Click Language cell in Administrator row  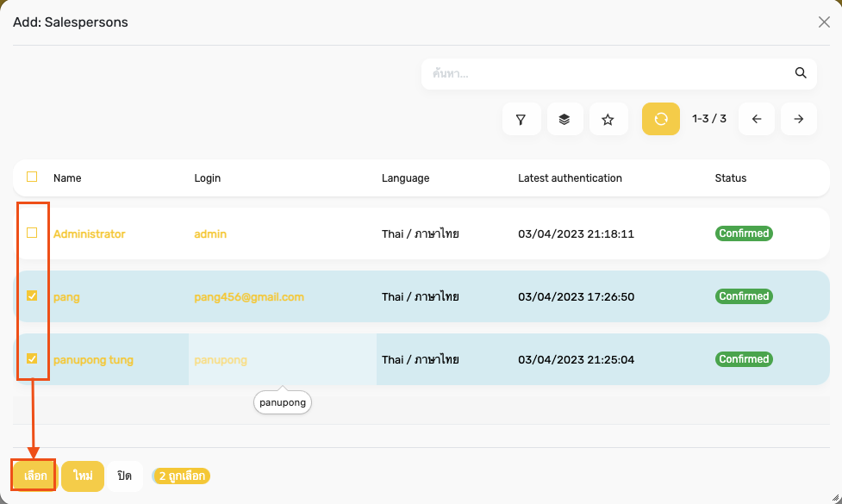tap(420, 234)
